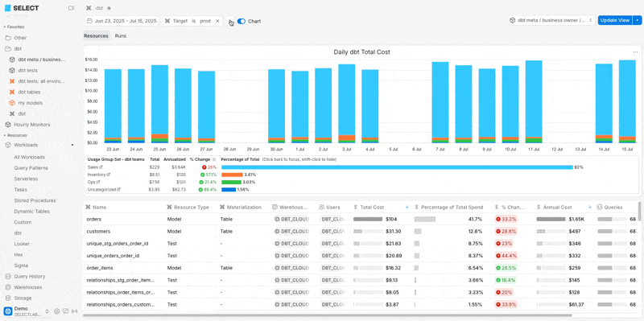
Task: Open dbt meta / business owner view dropdown
Action: 551,20
